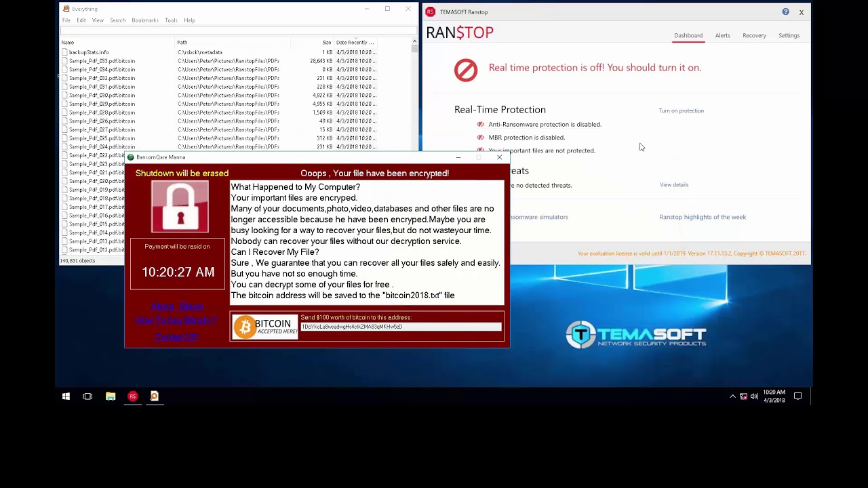Viewport: 868px width, 488px height.
Task: Open Ranstop highlights of the week
Action: pos(703,217)
